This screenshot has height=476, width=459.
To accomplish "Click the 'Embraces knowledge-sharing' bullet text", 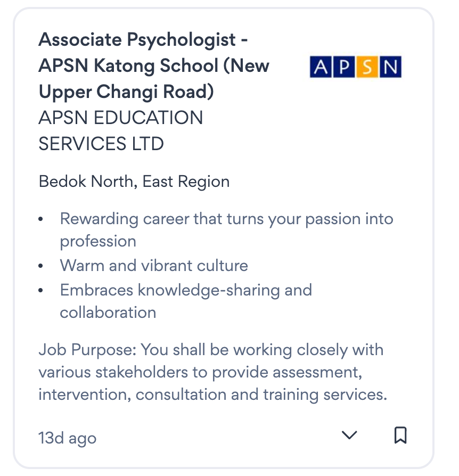I will [186, 291].
